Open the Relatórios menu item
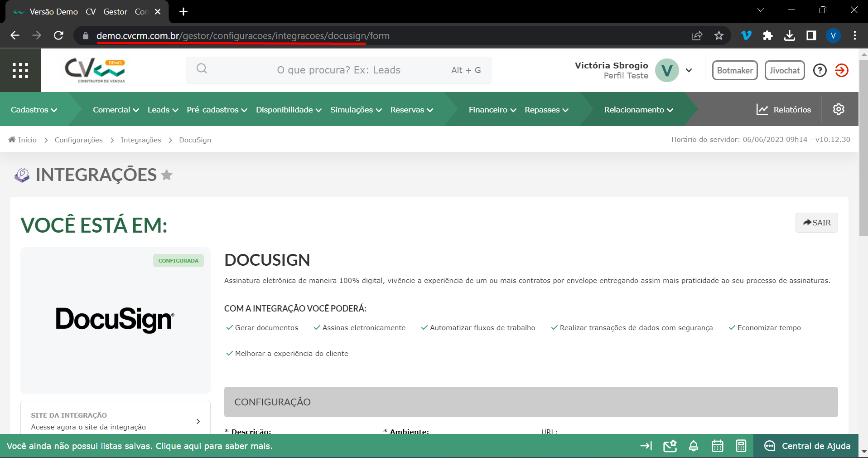Screen dimensions: 868x458 pyautogui.click(x=792, y=110)
